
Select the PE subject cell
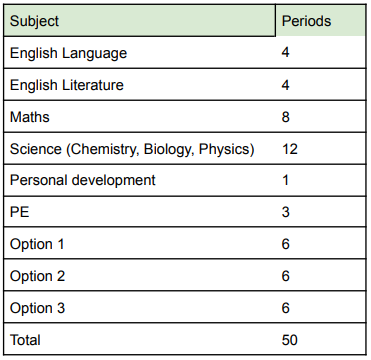140,212
